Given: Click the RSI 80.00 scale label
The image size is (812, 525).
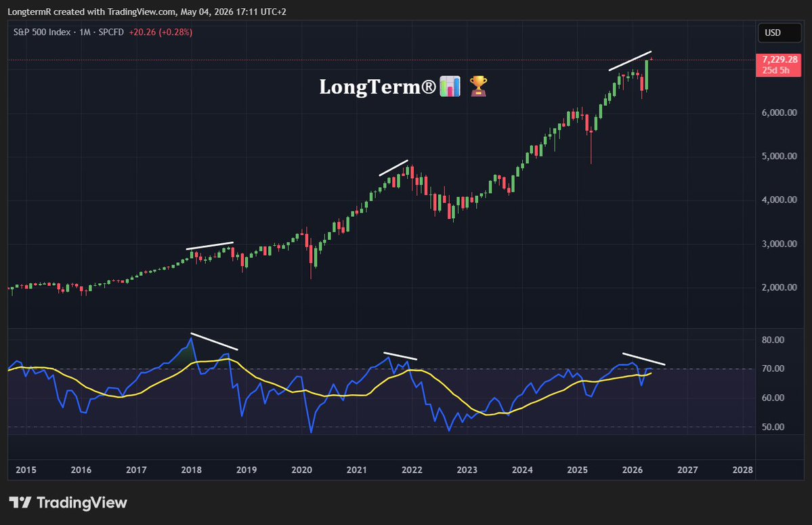Looking at the screenshot, I should 773,340.
